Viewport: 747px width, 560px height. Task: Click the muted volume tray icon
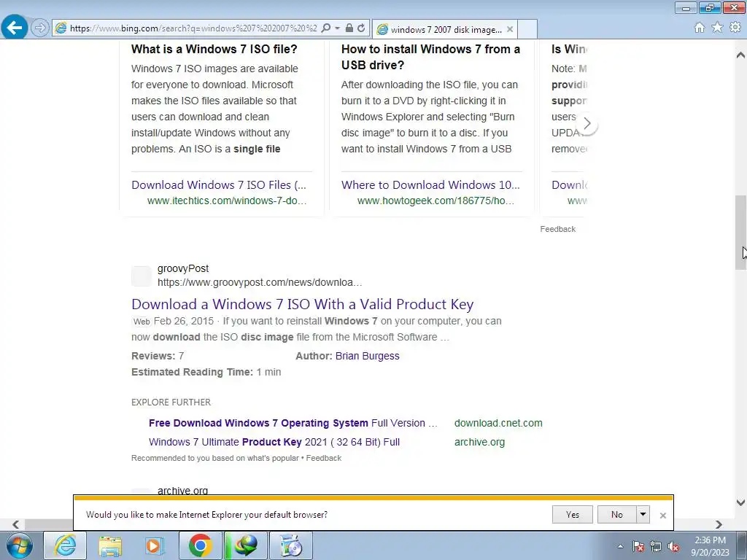[673, 547]
